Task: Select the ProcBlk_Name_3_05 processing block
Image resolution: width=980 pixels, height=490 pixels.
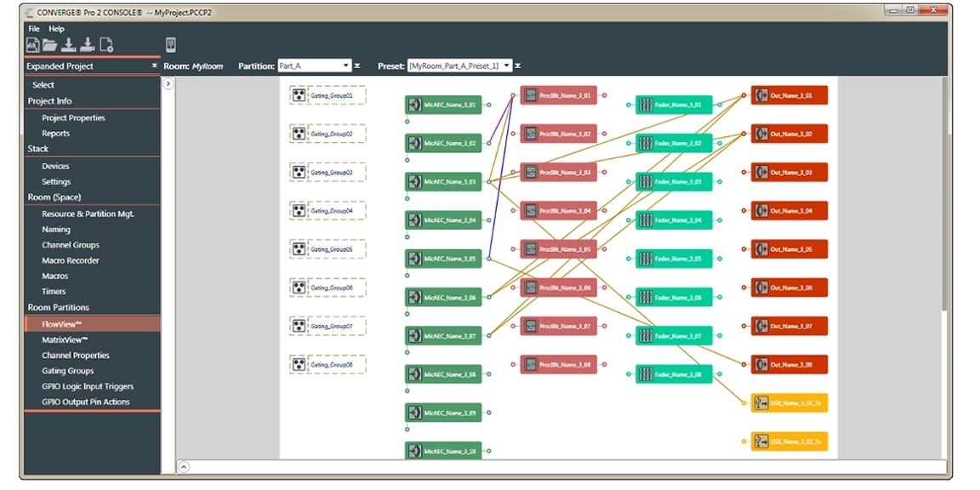Action: click(x=558, y=249)
